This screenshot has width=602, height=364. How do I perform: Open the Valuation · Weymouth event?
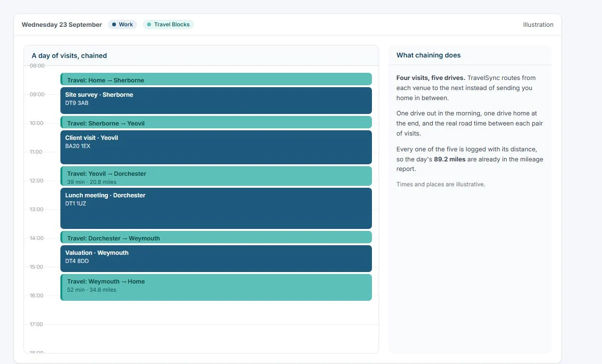click(x=216, y=259)
